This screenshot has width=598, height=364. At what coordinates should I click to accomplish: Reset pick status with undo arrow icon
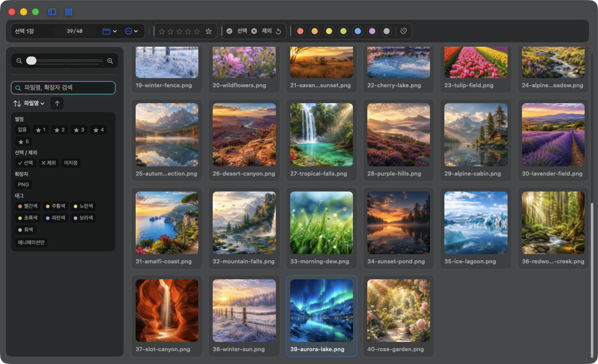279,31
